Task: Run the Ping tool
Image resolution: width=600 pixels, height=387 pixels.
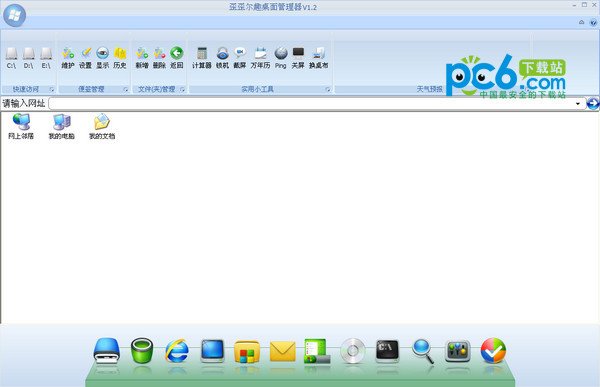Action: [280, 58]
